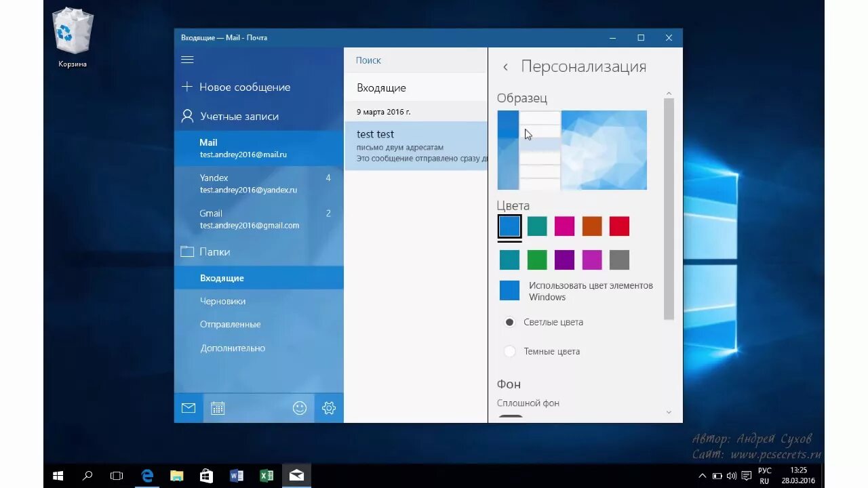Image resolution: width=868 pixels, height=488 pixels.
Task: Open Учетные записи accounts section
Action: (x=239, y=117)
